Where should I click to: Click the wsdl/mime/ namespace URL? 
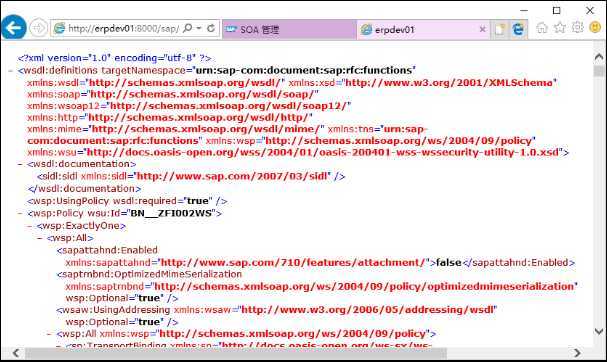click(x=206, y=129)
